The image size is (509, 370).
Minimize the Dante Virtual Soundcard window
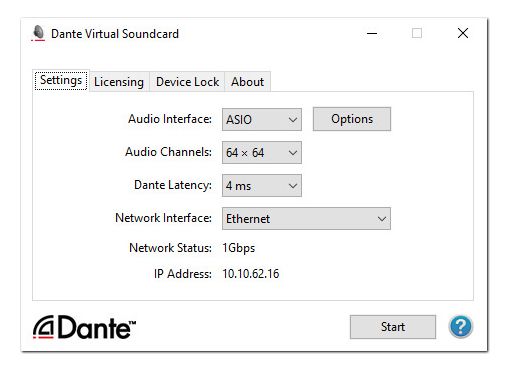[372, 33]
